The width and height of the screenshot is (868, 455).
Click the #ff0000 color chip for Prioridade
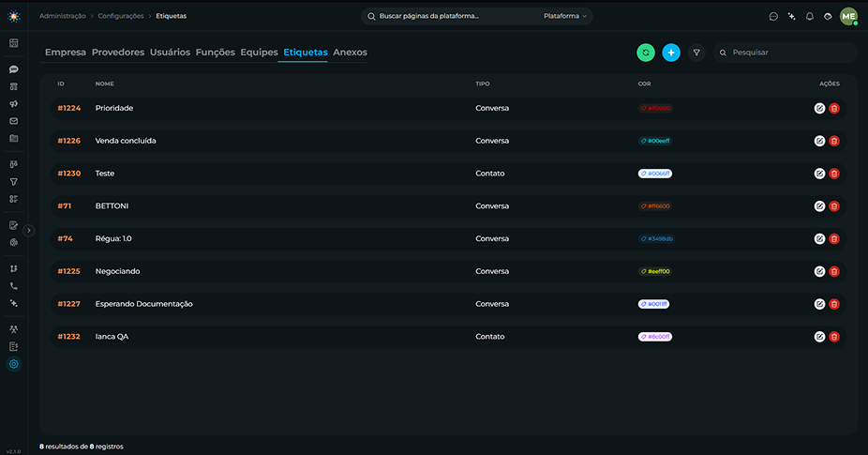(655, 109)
